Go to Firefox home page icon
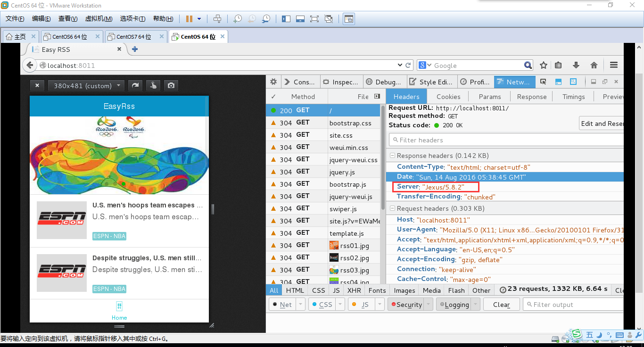Viewport: 644px width, 347px height. click(x=594, y=65)
